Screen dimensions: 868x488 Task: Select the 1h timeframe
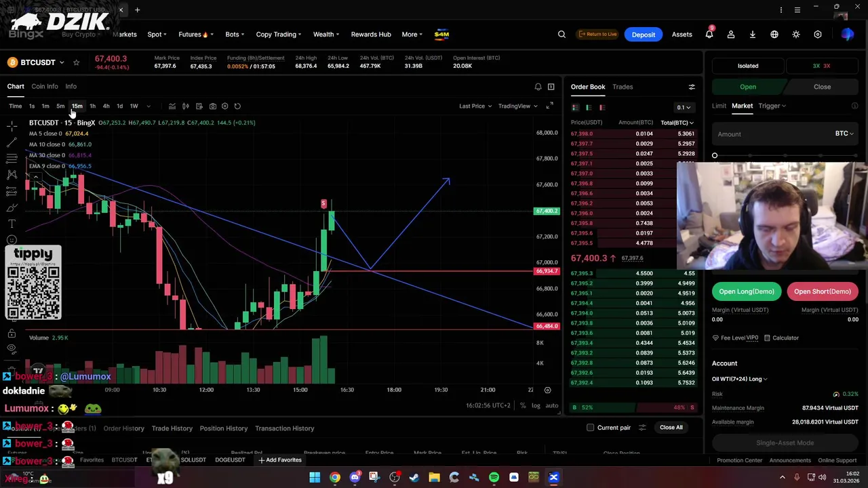point(92,106)
